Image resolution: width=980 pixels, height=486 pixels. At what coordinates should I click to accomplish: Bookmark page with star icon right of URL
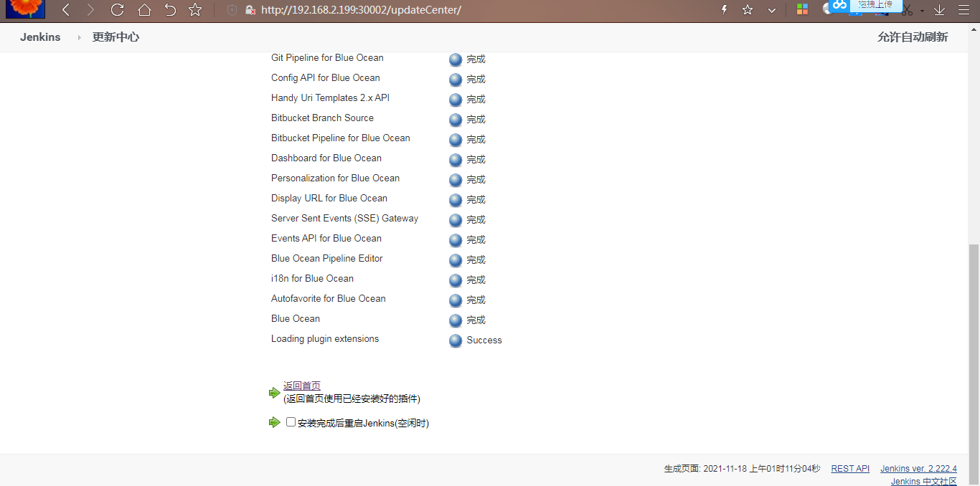coord(748,10)
